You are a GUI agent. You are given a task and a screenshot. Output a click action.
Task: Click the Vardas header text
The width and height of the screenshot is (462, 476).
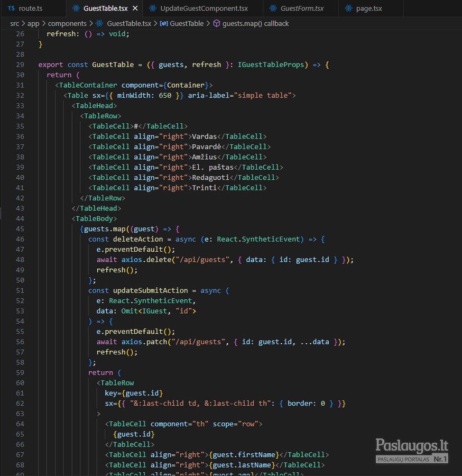(205, 136)
